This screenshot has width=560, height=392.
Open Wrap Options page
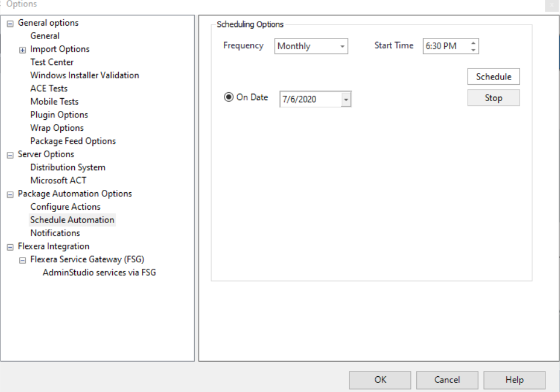pyautogui.click(x=57, y=128)
